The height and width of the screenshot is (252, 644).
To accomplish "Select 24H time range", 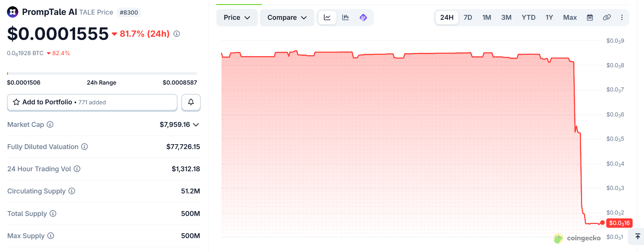I will [447, 17].
